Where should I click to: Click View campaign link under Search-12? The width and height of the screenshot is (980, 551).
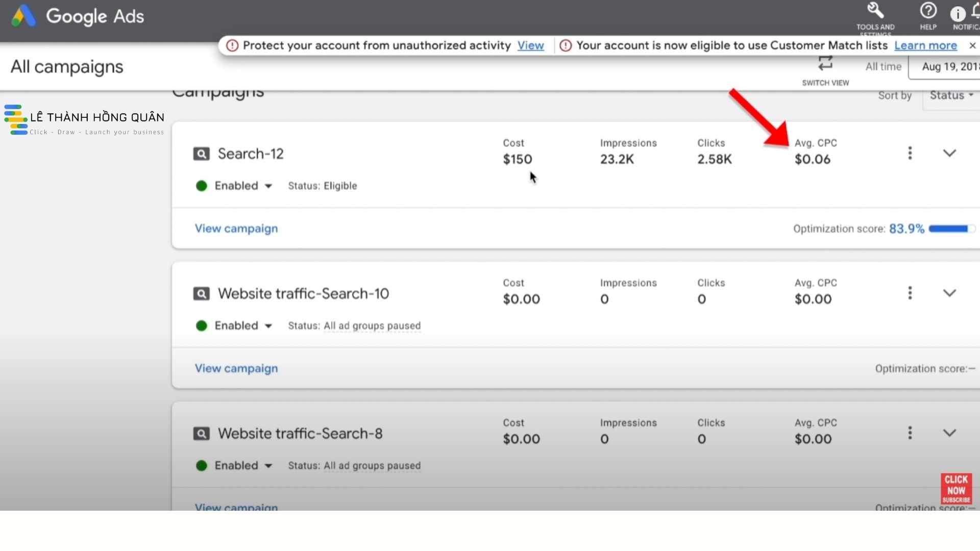(x=236, y=229)
